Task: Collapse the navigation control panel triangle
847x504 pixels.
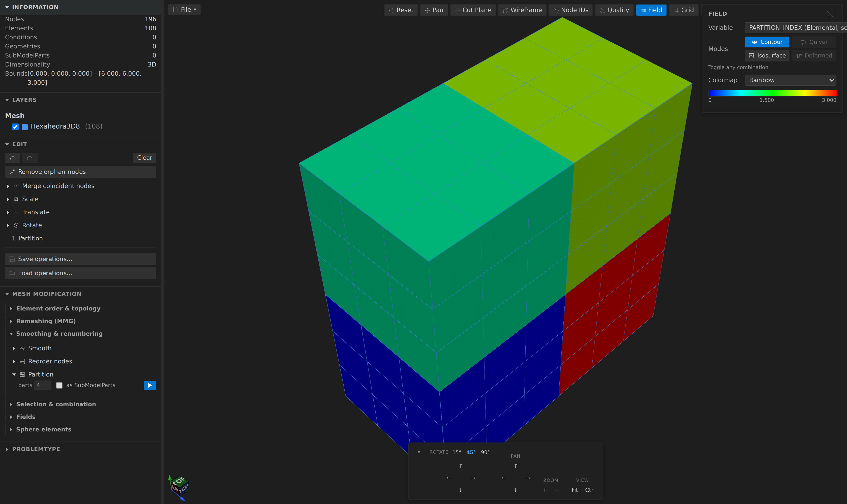Action: pos(419,452)
